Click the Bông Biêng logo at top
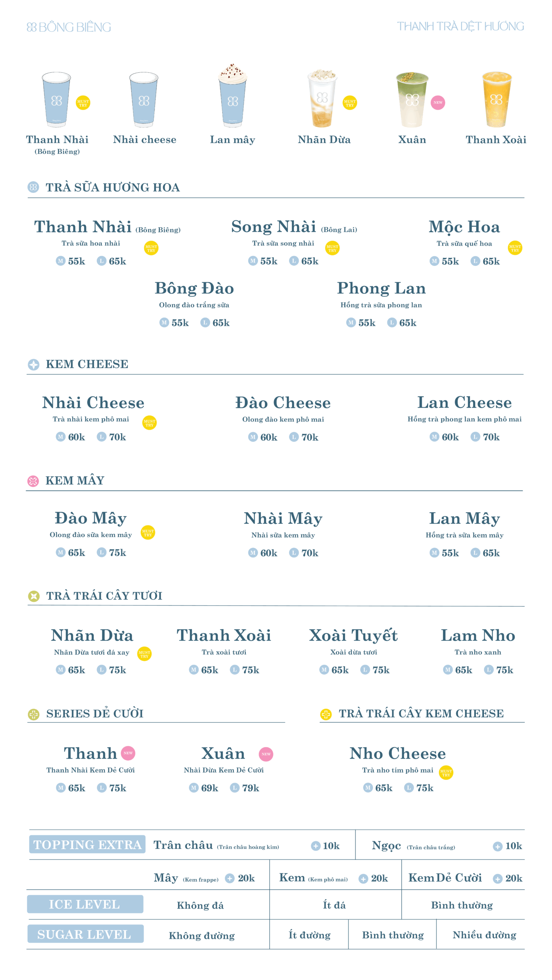Viewport: 552px width, 980px height. [69, 27]
